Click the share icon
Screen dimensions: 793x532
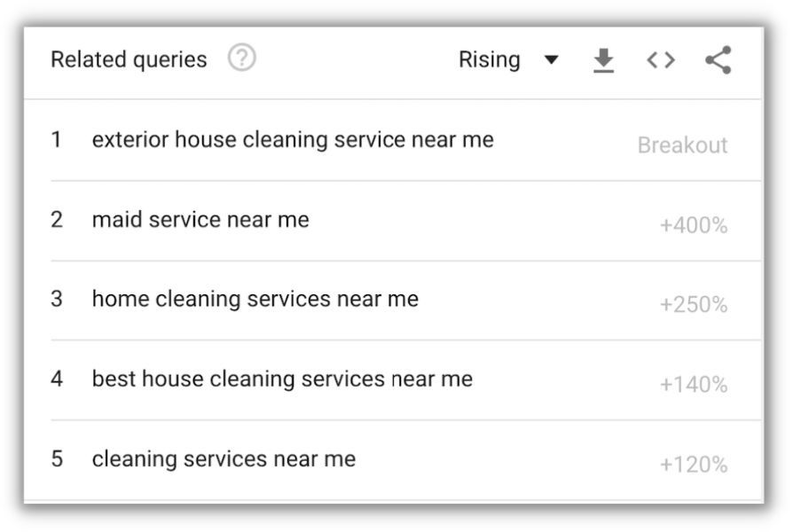(x=718, y=59)
